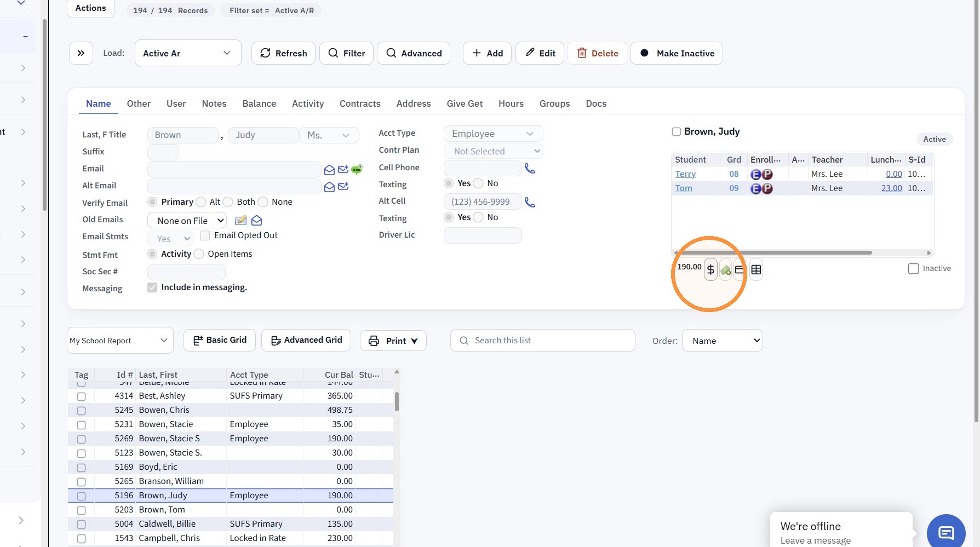Click the credit card icon beside the balance

click(x=740, y=270)
